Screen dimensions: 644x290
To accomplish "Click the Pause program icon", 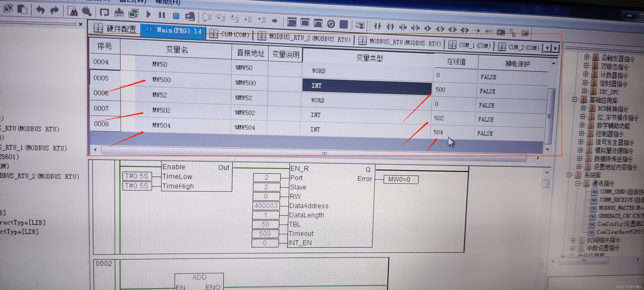I will (162, 15).
